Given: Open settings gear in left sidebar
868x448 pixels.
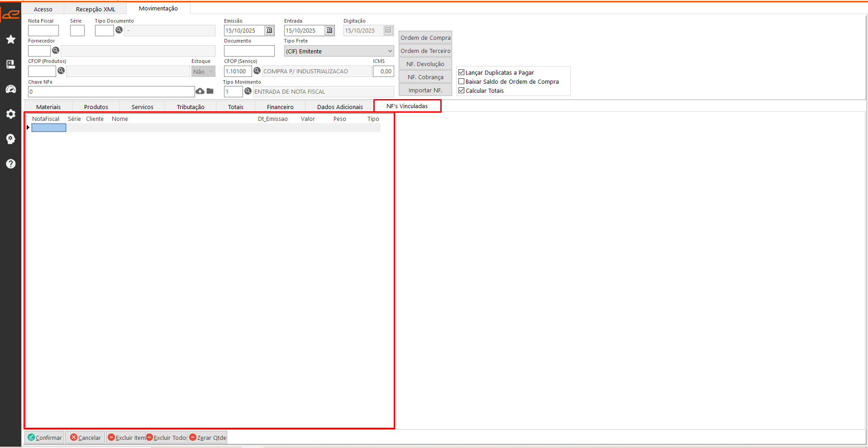Looking at the screenshot, I should (11, 114).
